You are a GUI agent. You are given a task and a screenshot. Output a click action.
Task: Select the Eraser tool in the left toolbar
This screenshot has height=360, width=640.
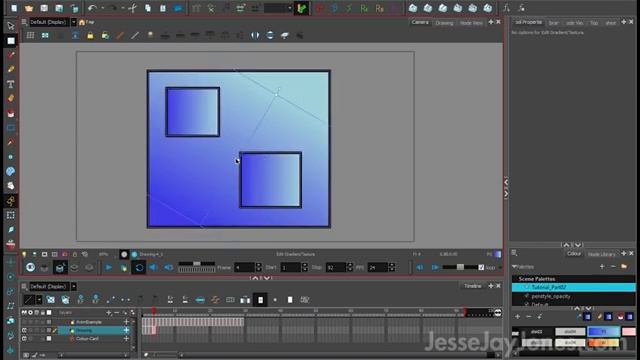pyautogui.click(x=11, y=98)
